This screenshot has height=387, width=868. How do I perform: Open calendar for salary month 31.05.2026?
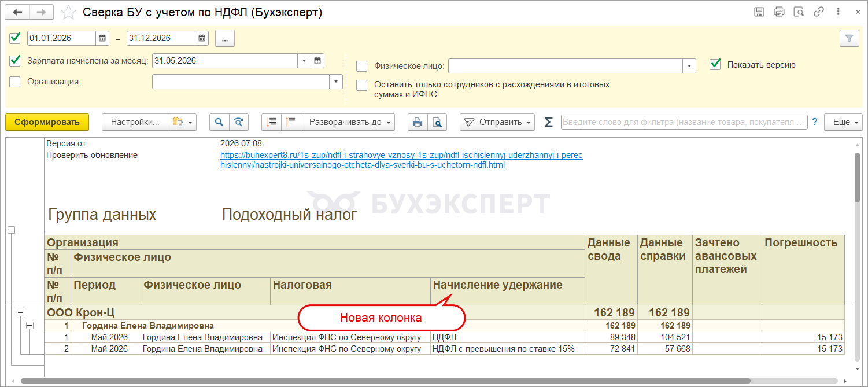(317, 61)
